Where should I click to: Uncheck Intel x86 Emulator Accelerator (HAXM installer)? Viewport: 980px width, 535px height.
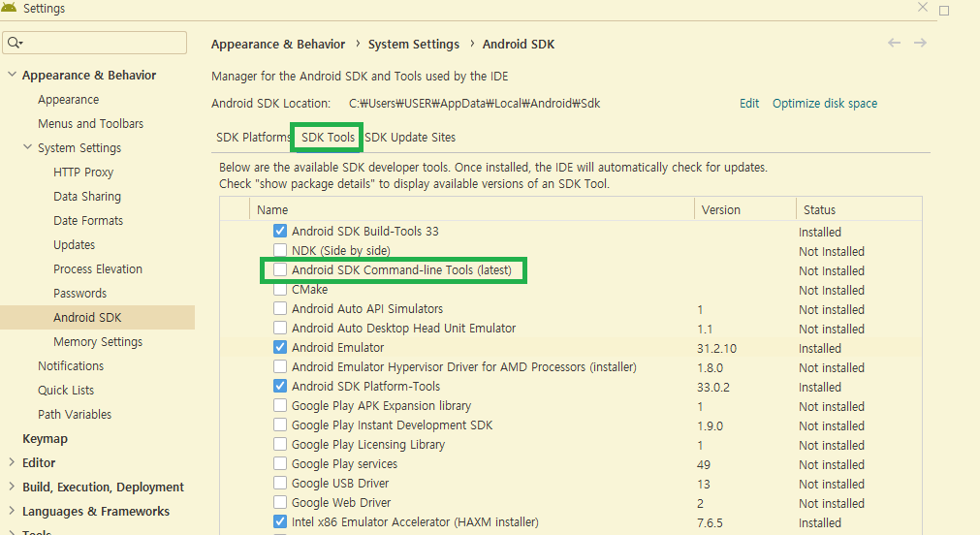tap(280, 521)
